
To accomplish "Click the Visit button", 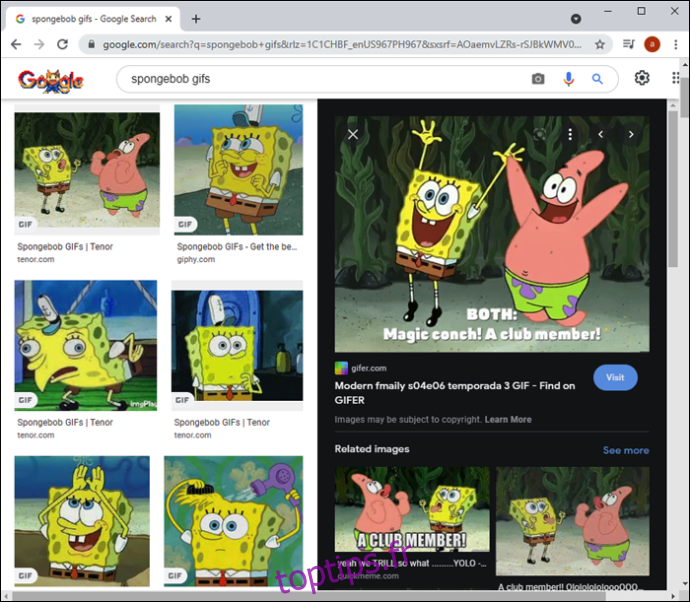I will pos(615,378).
